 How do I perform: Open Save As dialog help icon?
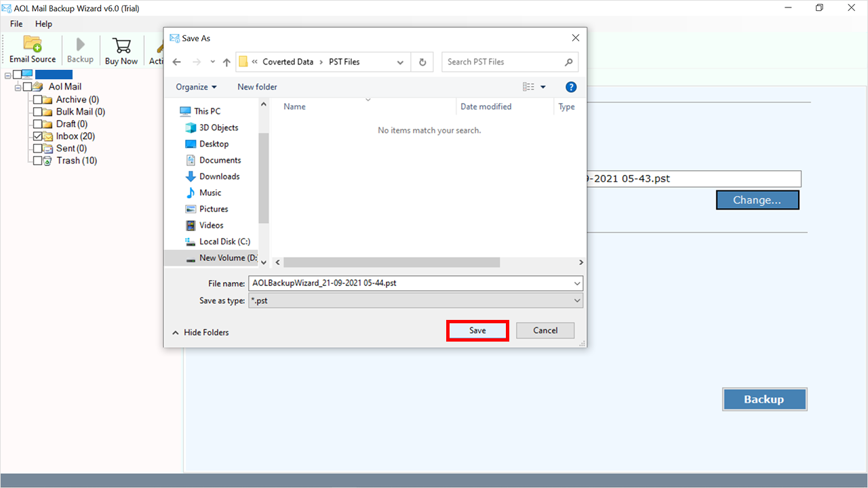(571, 87)
